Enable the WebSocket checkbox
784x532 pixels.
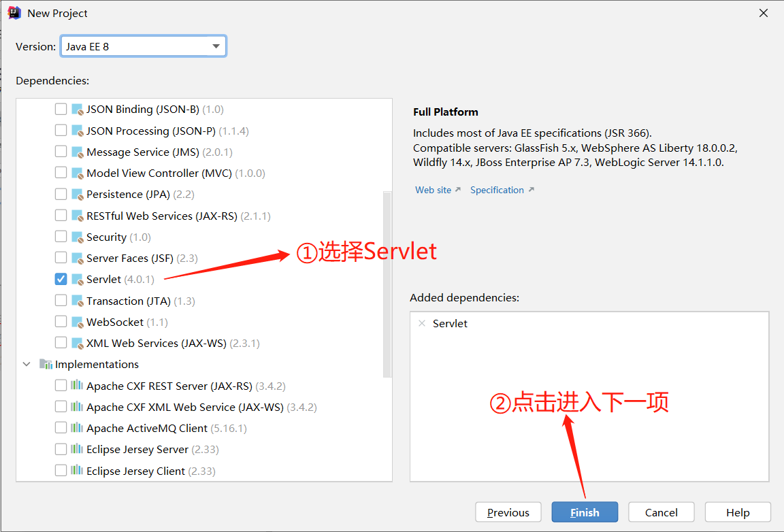pos(61,322)
